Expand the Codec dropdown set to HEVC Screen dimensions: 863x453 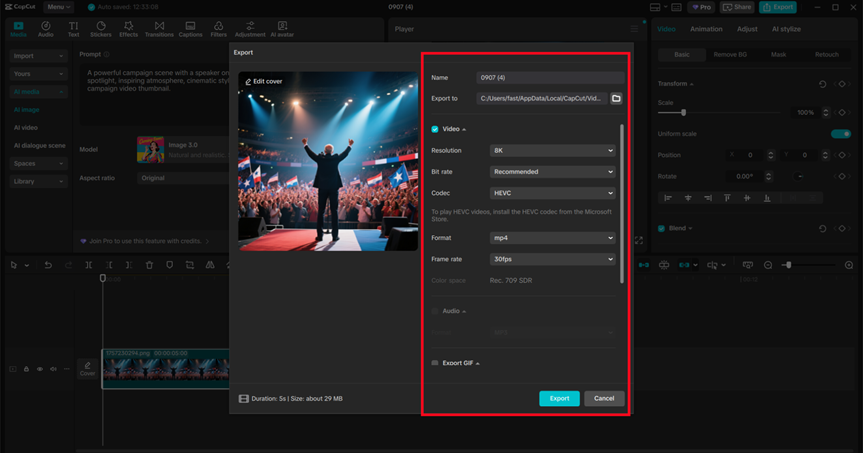click(x=552, y=193)
